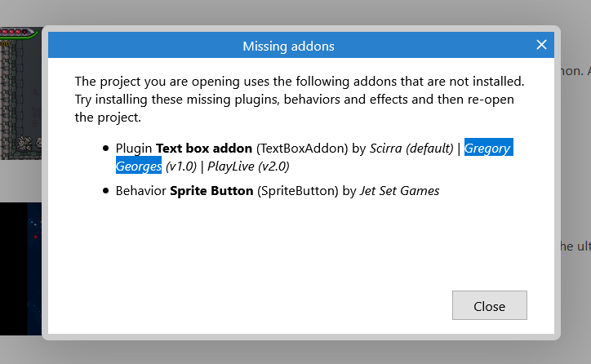The width and height of the screenshot is (591, 364).
Task: Click the Scirra (default) author text
Action: 411,148
